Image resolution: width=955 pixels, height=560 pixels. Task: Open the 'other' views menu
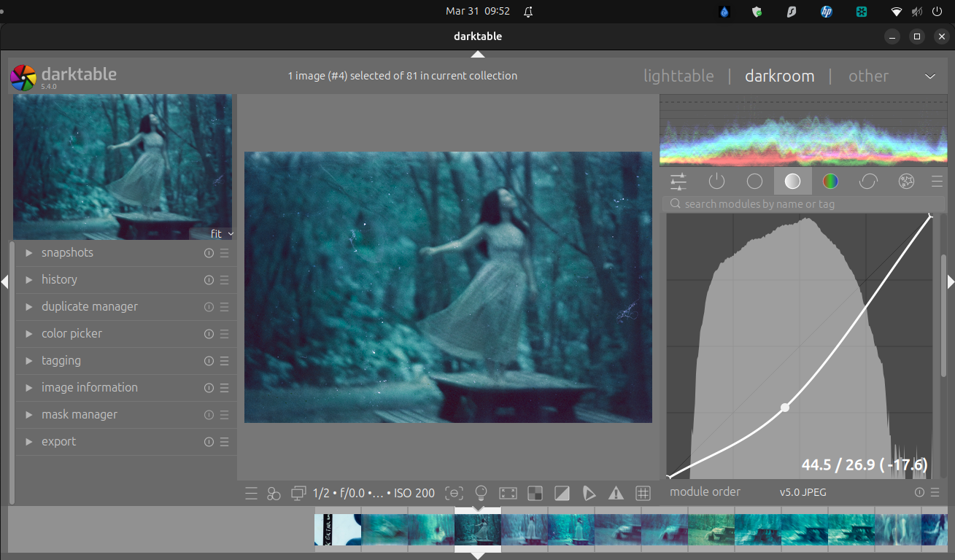[x=868, y=77]
